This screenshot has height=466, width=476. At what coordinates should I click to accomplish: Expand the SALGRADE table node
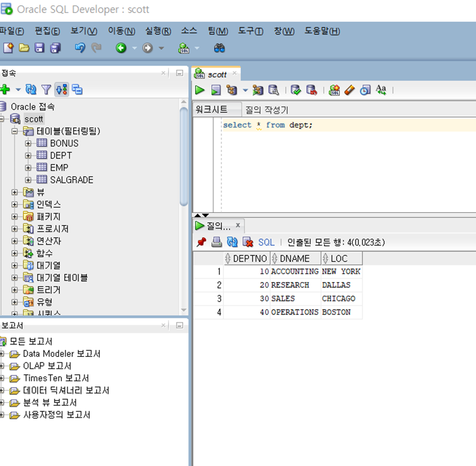pos(28,180)
